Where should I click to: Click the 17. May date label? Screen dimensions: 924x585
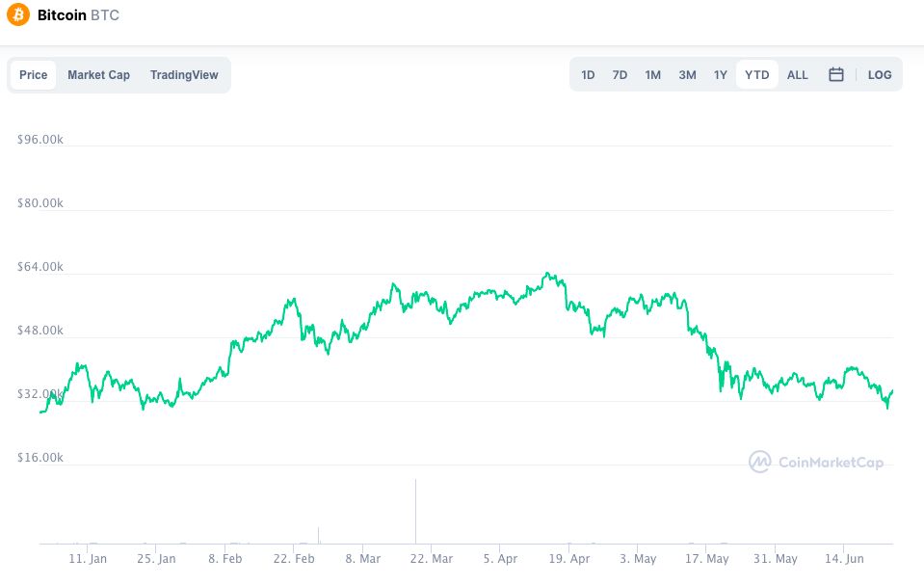pos(706,558)
